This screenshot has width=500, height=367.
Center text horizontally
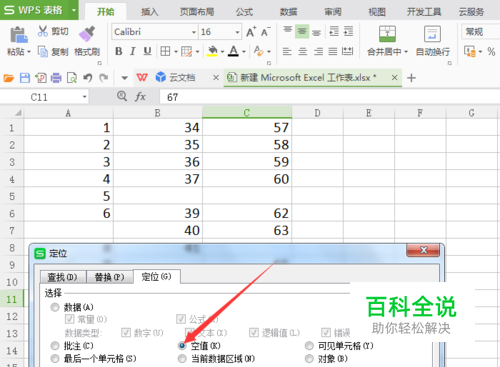coord(303,51)
